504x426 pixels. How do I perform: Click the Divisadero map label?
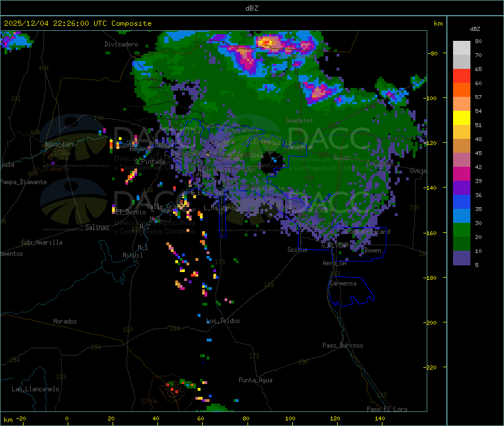tap(121, 44)
